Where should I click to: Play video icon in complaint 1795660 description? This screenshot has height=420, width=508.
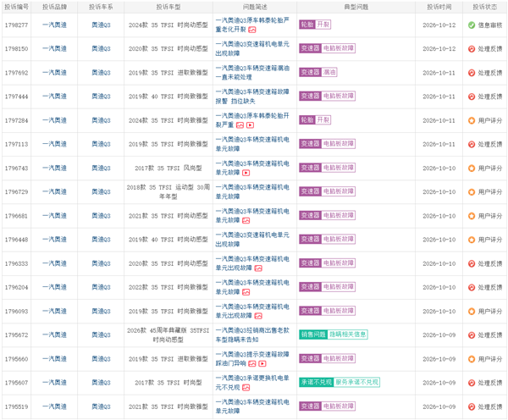262,363
